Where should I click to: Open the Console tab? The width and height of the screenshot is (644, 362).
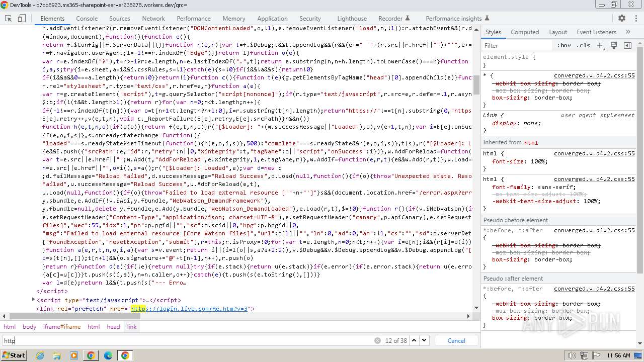coord(87,18)
